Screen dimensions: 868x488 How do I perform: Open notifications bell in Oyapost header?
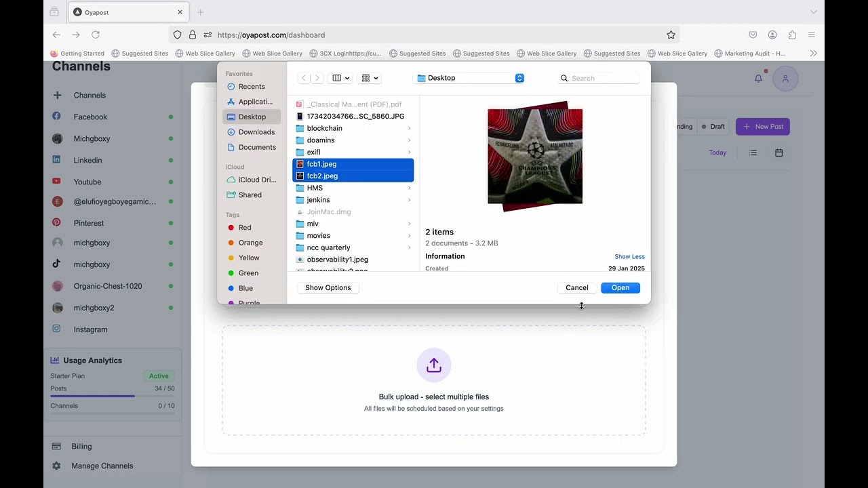point(758,79)
